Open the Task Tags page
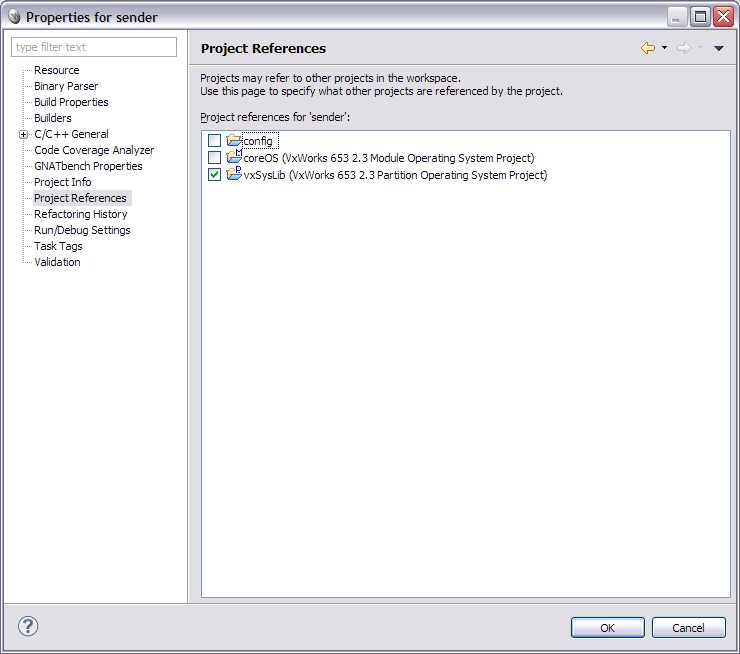Screen dimensions: 740x654 58,246
